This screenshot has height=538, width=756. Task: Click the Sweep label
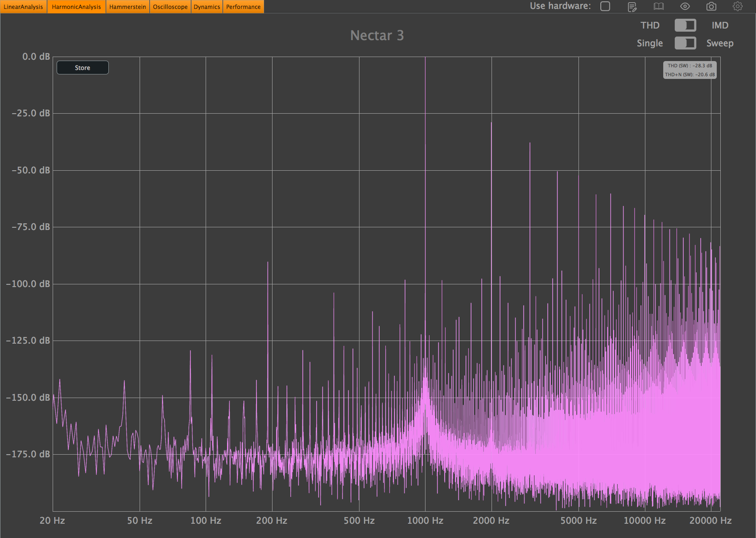tap(720, 43)
